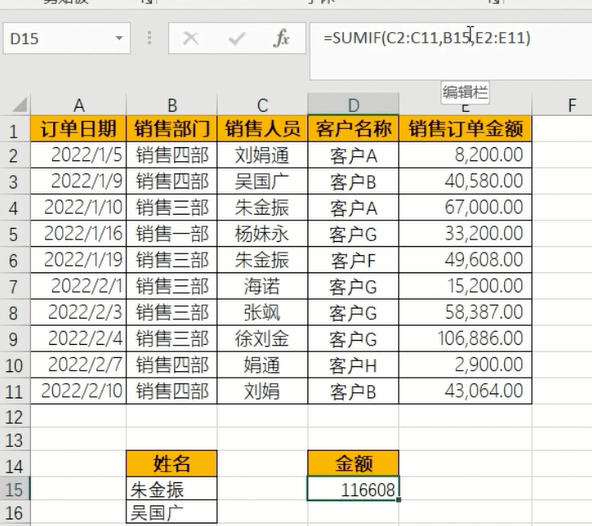Screen dimensions: 592x526
Task: Select row 12 header
Action: pos(15,417)
